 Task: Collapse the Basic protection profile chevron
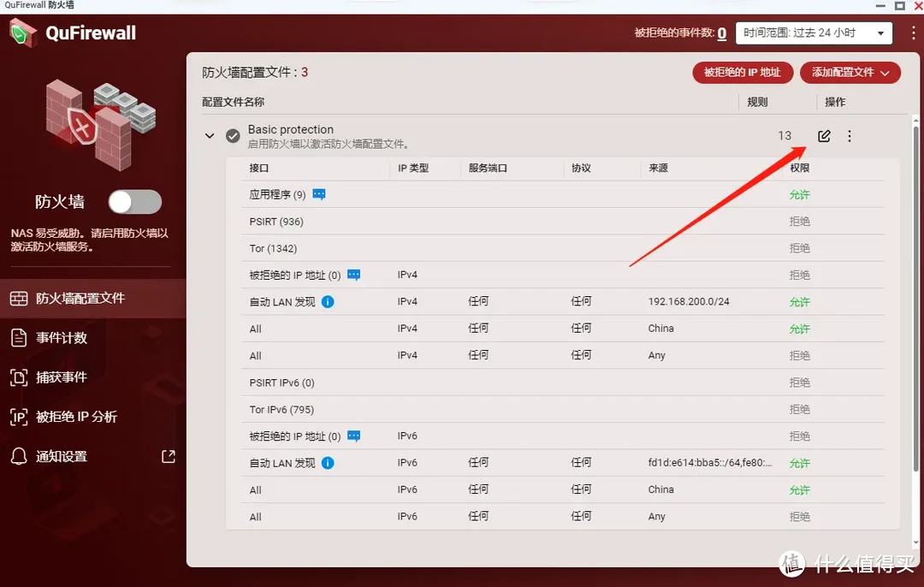(x=210, y=136)
